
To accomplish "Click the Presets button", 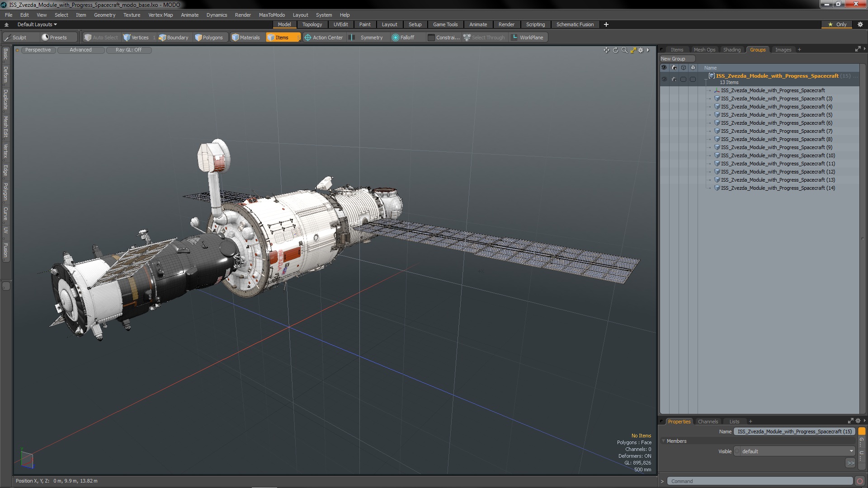I will point(54,38).
